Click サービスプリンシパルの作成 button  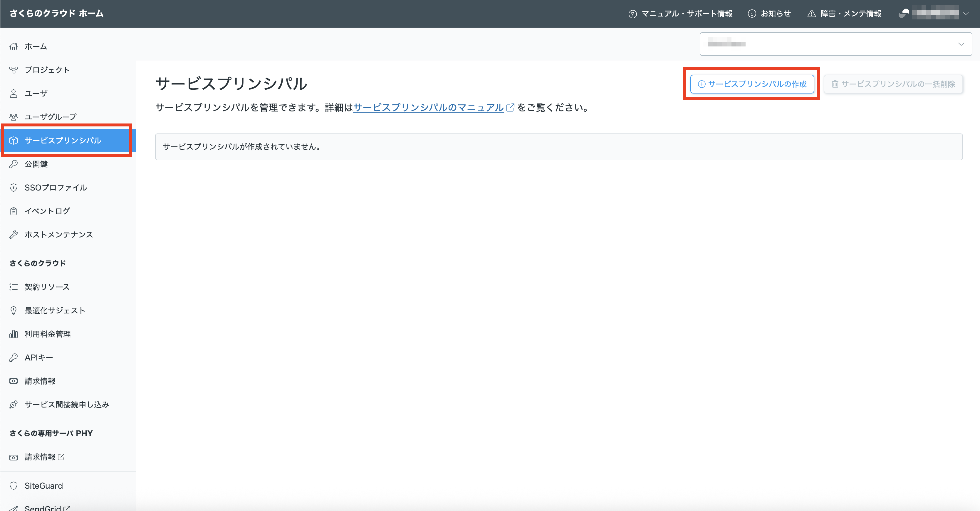pos(752,84)
